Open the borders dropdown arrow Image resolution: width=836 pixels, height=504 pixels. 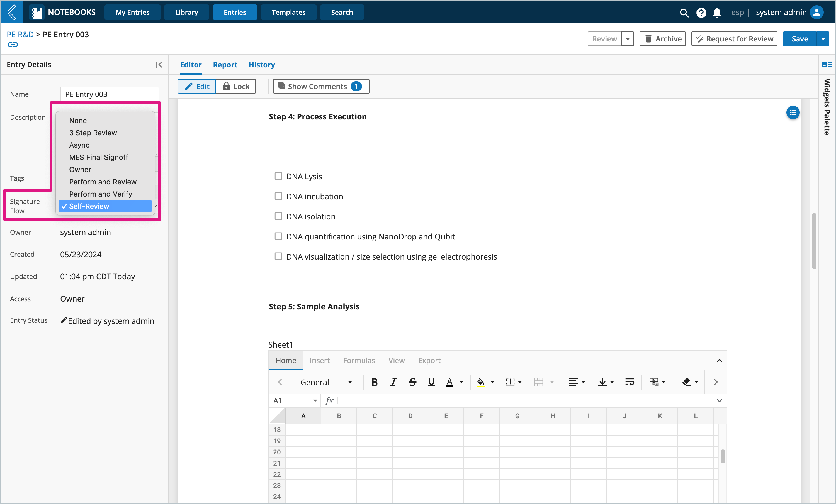point(520,382)
